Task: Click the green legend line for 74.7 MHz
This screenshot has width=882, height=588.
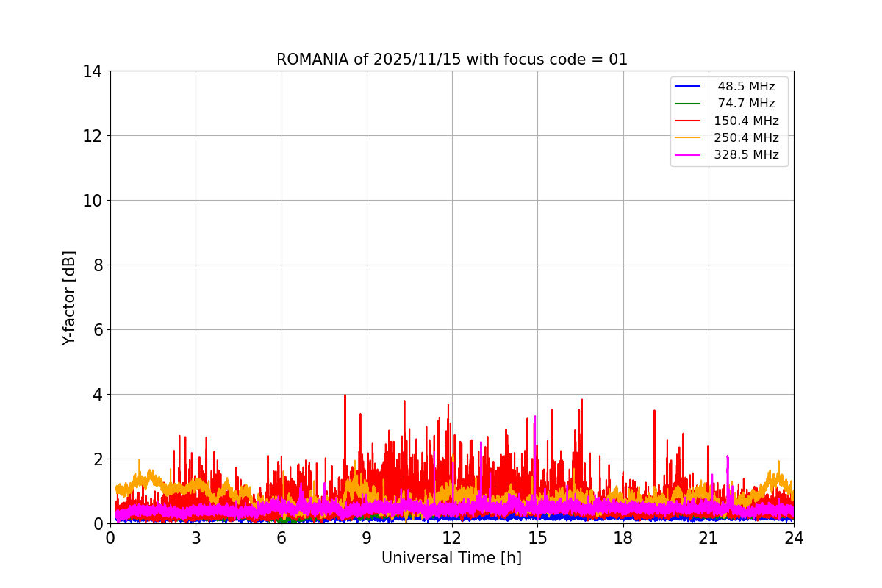Action: pyautogui.click(x=688, y=104)
